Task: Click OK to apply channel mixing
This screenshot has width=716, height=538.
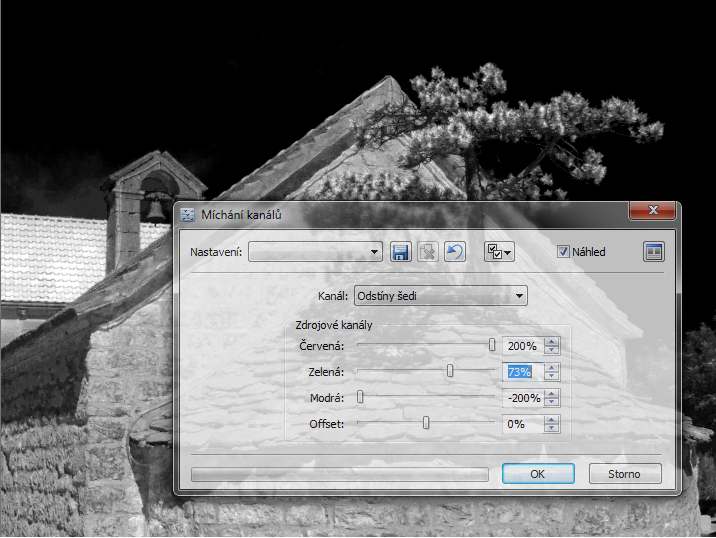Action: [x=537, y=474]
